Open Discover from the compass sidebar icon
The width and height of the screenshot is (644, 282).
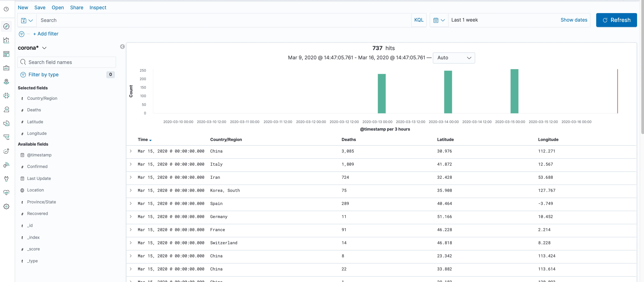pos(7,26)
